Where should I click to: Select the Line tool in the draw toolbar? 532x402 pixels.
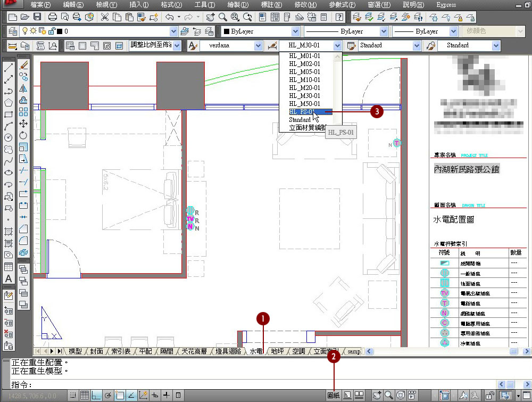click(x=9, y=68)
